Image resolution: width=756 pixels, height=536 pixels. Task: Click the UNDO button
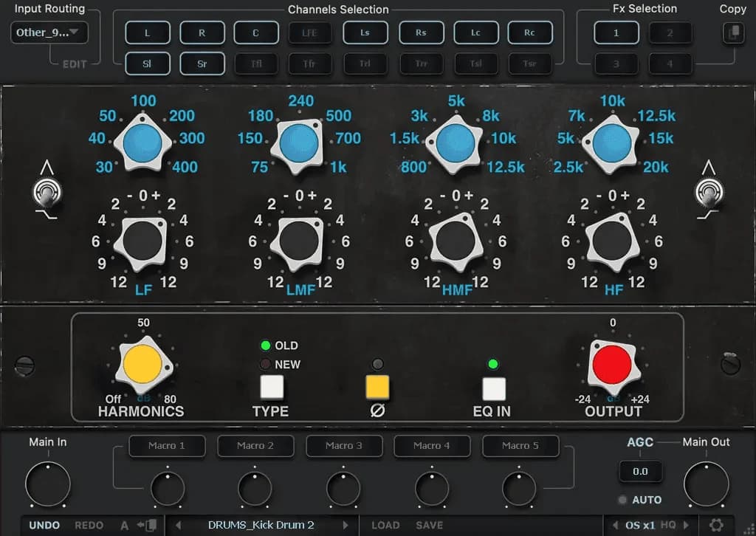(44, 526)
